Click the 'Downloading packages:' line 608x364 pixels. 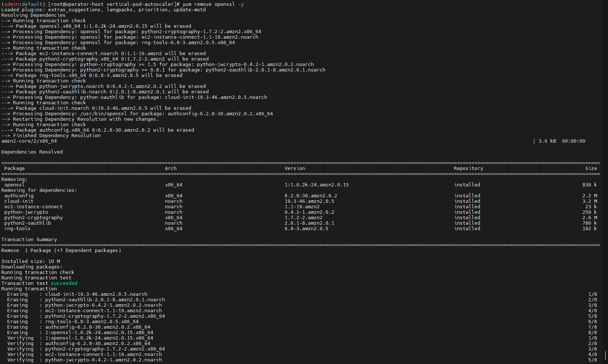tap(32, 267)
